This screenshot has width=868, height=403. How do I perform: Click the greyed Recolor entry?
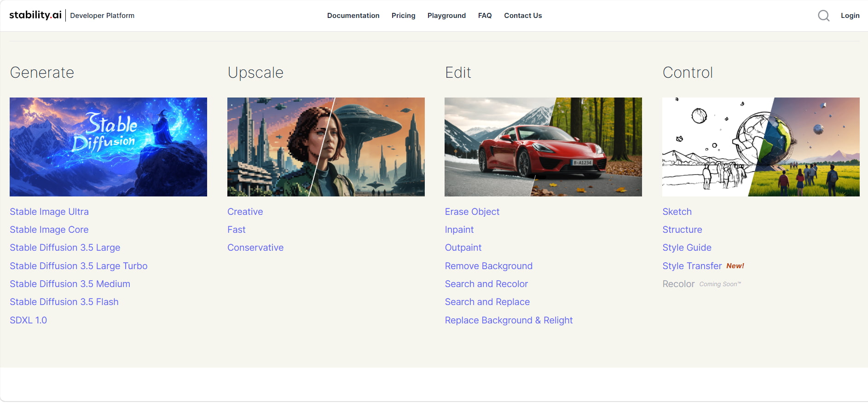(678, 284)
